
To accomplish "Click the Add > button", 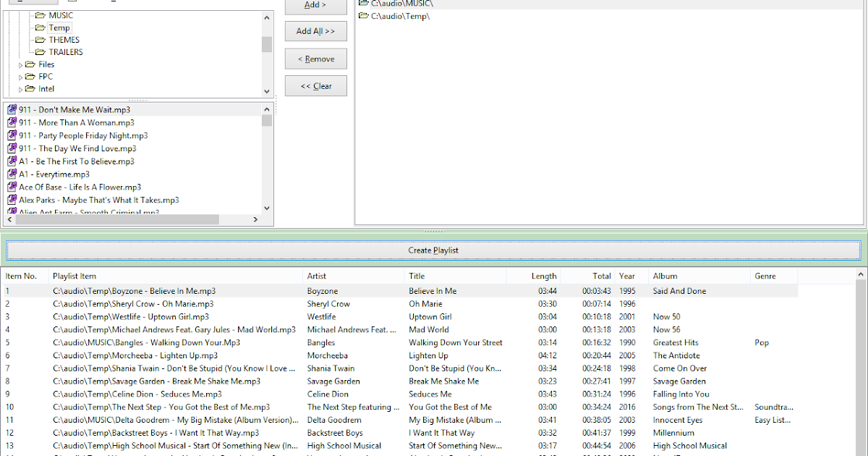I will 315,5.
